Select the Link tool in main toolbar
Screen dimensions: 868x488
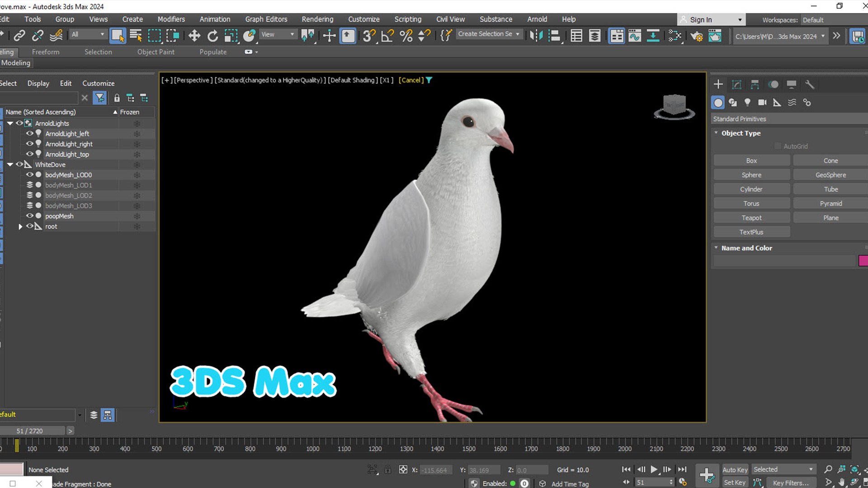tap(19, 35)
